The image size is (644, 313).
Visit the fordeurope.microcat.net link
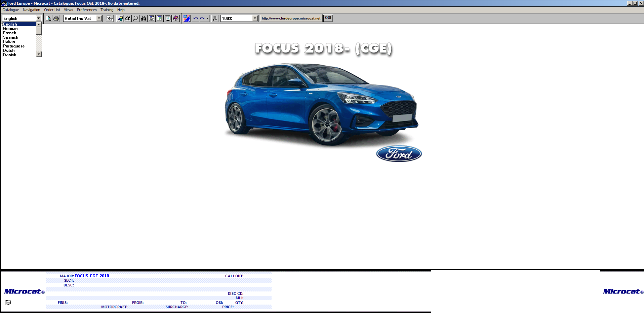pyautogui.click(x=290, y=18)
